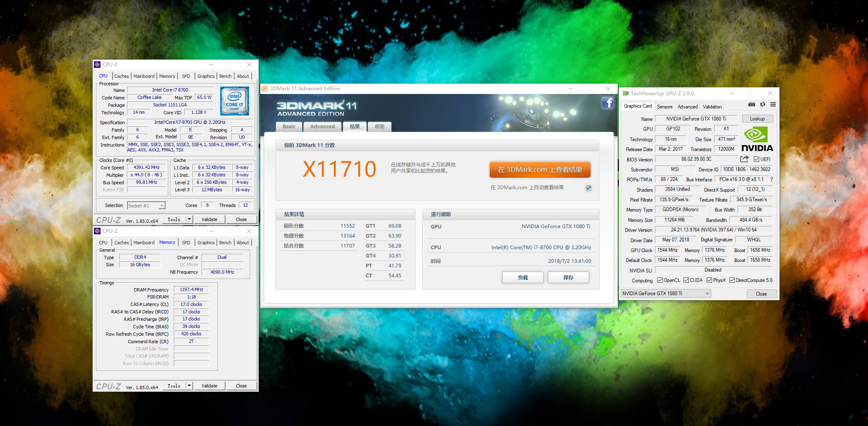Click the title bar icon of CPU-Z memory window
This screenshot has width=868, height=426.
pyautogui.click(x=97, y=231)
